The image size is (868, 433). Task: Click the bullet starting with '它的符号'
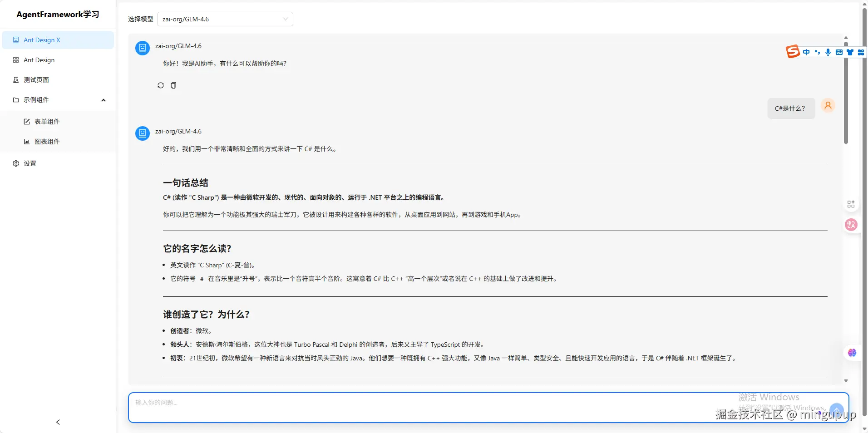point(365,279)
